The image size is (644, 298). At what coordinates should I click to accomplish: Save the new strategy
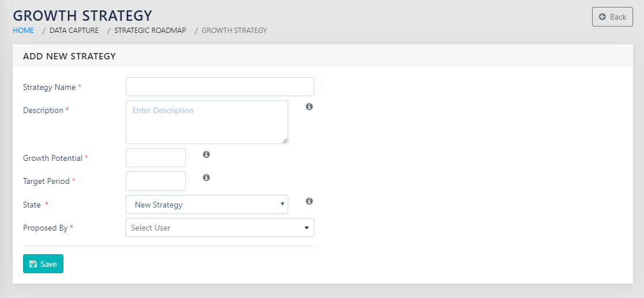pyautogui.click(x=43, y=264)
